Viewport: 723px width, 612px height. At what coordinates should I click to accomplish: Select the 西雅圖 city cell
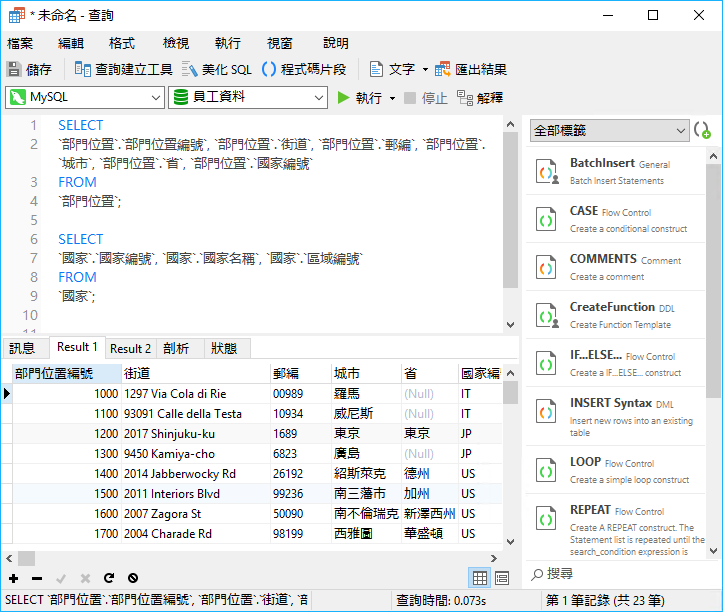click(x=366, y=534)
